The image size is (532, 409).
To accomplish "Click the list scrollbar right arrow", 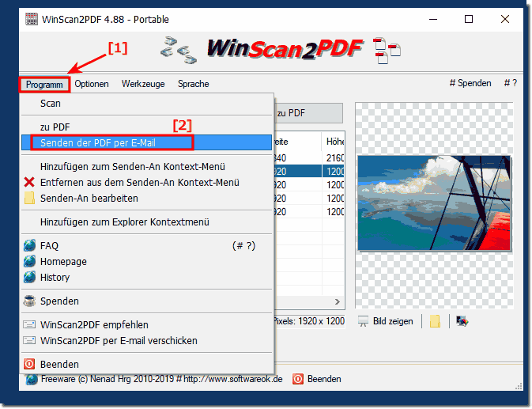I will click(x=338, y=301).
